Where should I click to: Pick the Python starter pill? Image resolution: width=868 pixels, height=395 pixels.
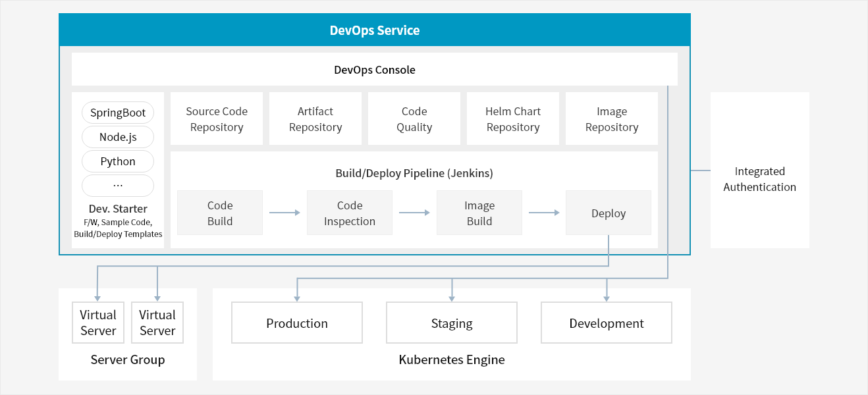click(118, 161)
